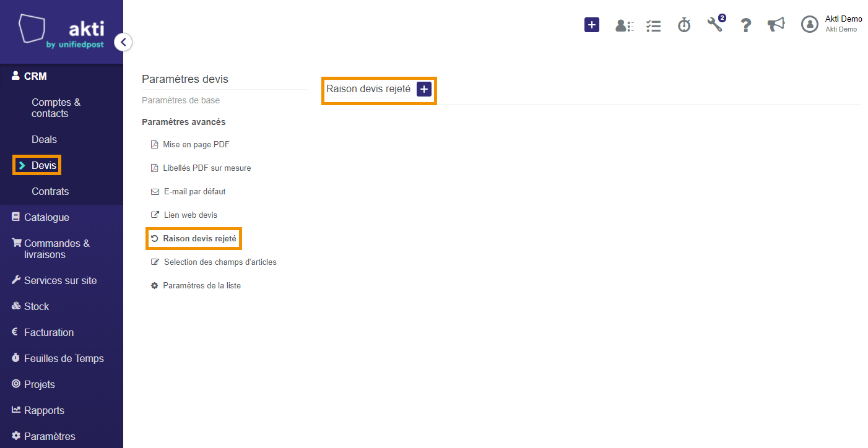Open E-mail par défaut settings
Image resolution: width=868 pixels, height=448 pixels.
click(x=188, y=191)
